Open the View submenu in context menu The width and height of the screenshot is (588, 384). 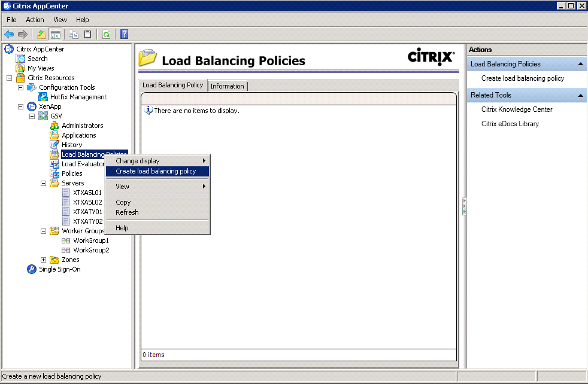point(157,187)
